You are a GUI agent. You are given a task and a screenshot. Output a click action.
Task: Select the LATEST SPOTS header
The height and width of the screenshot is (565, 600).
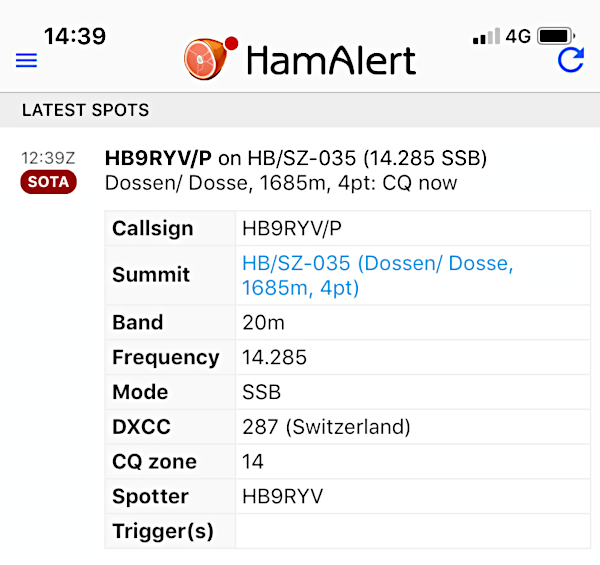pyautogui.click(x=85, y=110)
